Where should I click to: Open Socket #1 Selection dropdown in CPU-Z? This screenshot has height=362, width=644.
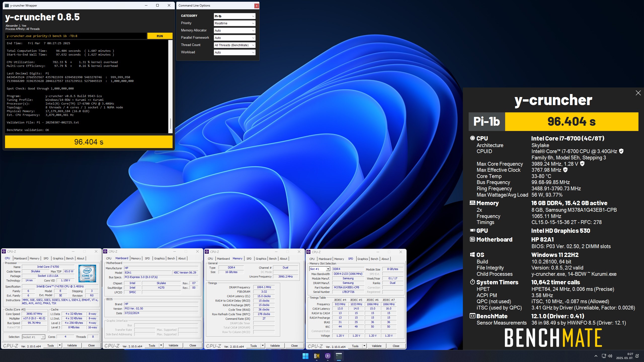[33, 337]
